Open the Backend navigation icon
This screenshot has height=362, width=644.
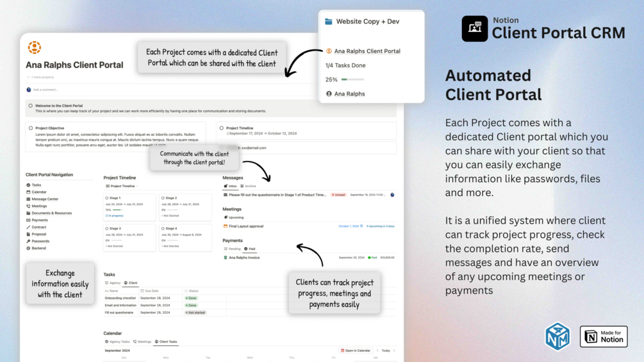[28, 249]
